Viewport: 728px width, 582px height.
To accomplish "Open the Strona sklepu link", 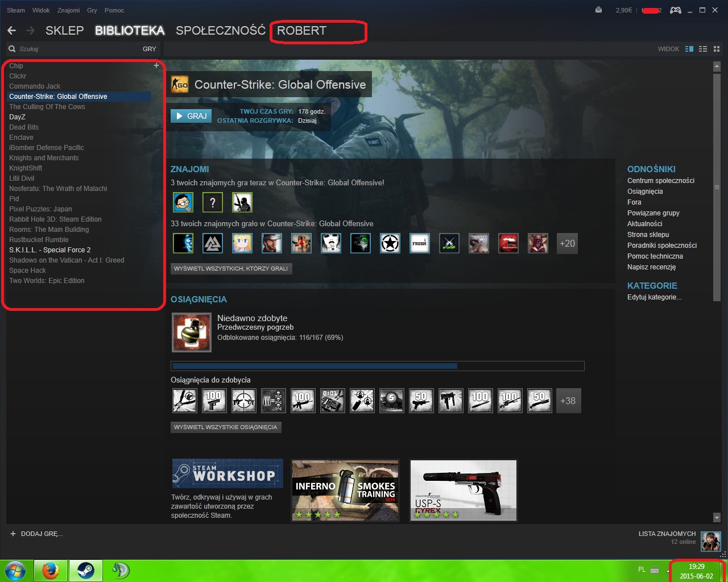I will (648, 235).
